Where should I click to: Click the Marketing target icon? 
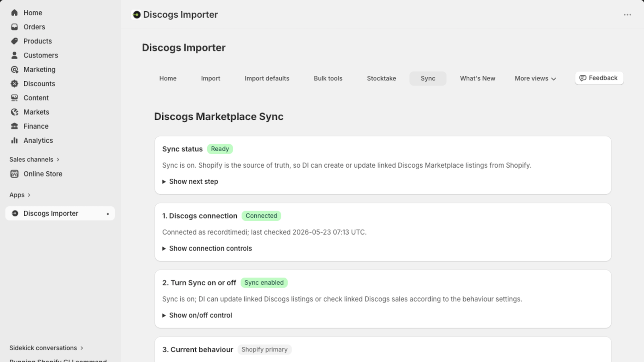pyautogui.click(x=14, y=70)
